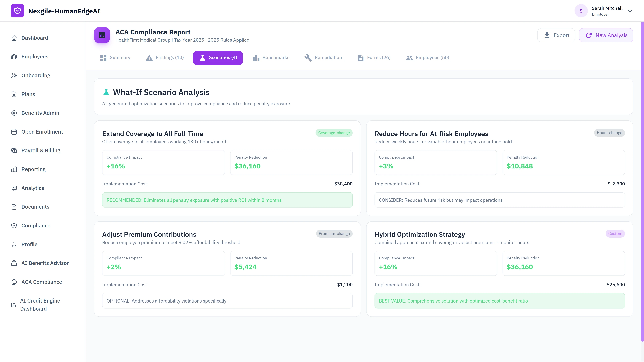The image size is (644, 362).
Task: Click the Hours-change tag on Reduce Hours card
Action: click(x=609, y=133)
